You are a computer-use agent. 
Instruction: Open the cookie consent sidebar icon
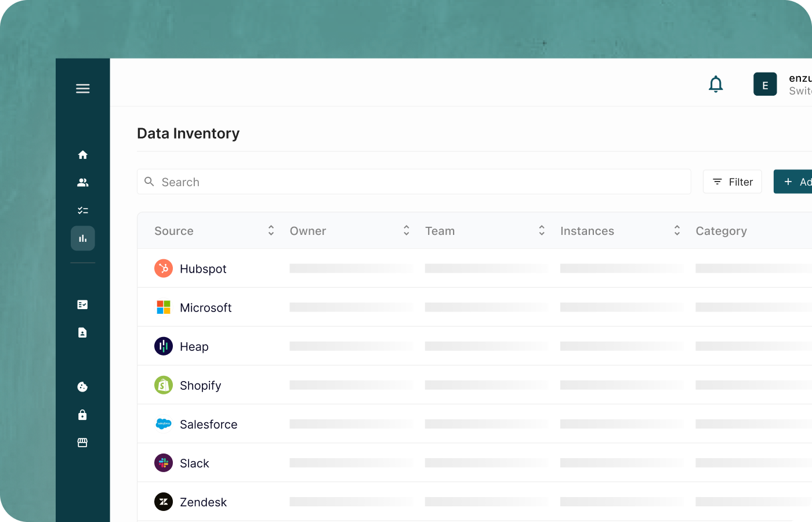(82, 386)
